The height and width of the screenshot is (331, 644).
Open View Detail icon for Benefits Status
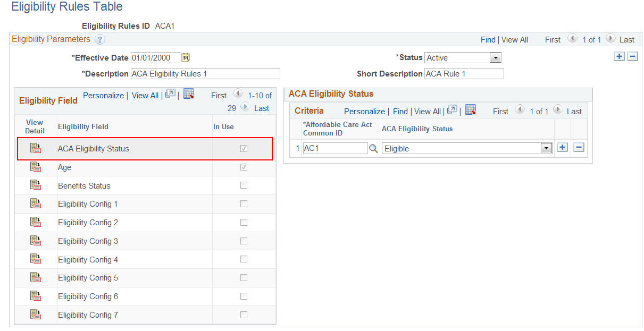[x=36, y=185]
